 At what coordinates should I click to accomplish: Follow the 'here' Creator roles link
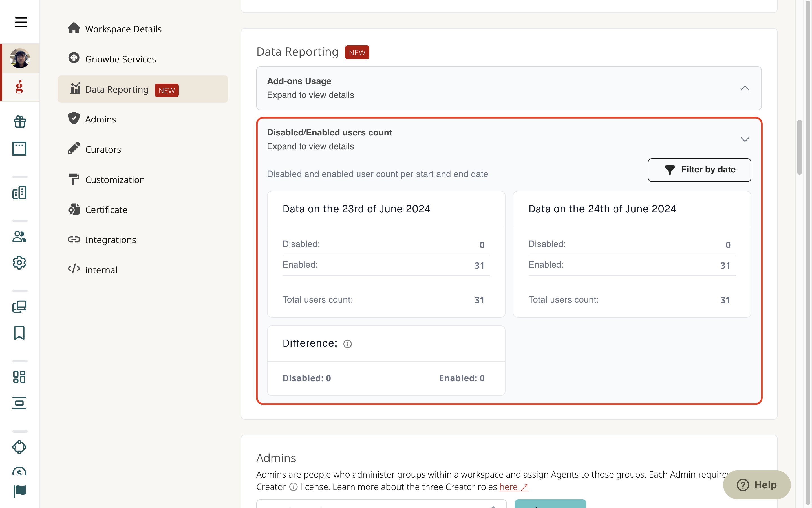(x=513, y=487)
